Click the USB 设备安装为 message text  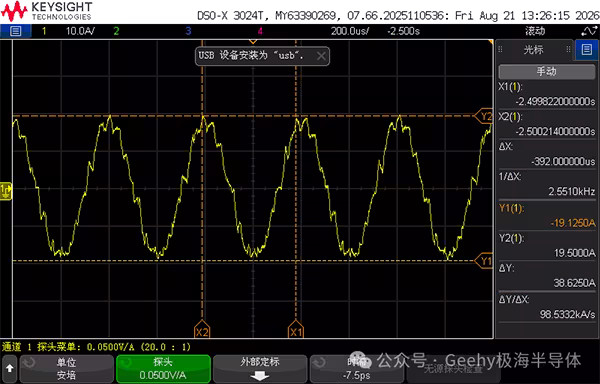[251, 56]
